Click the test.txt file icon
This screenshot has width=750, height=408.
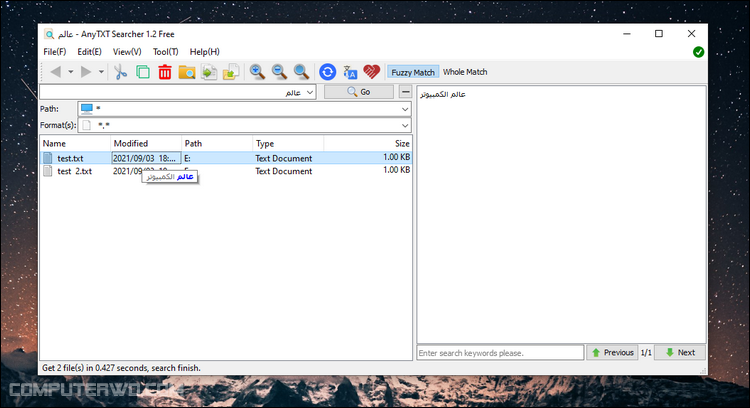47,158
